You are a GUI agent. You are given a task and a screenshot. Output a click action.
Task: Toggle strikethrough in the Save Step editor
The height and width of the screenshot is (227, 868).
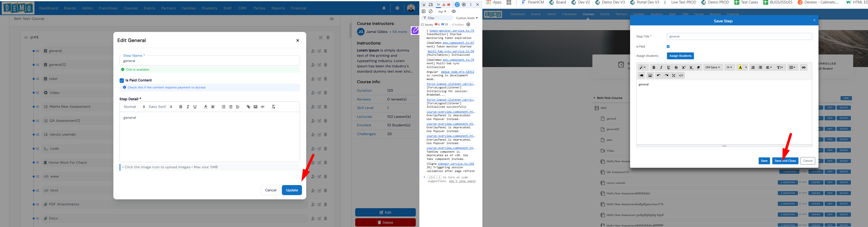point(676,67)
